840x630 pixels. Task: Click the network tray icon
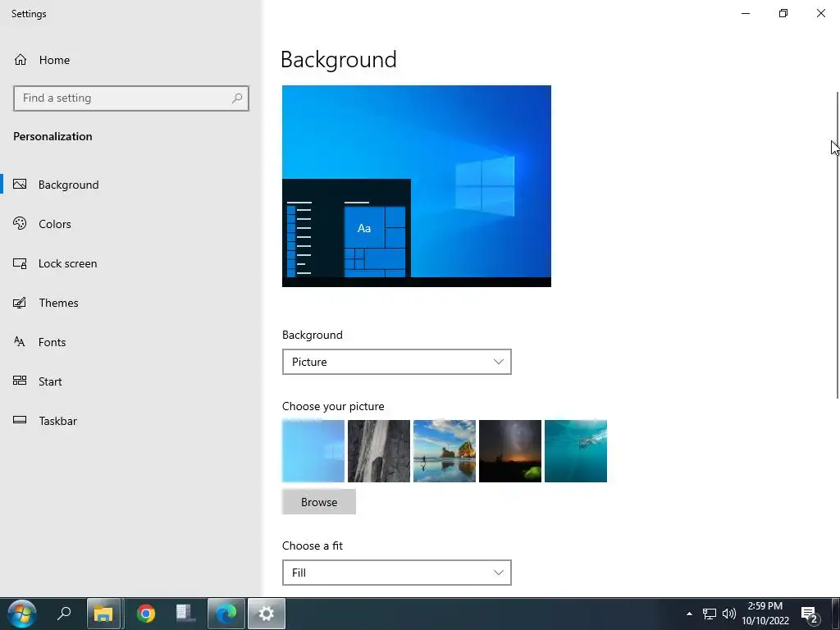710,614
